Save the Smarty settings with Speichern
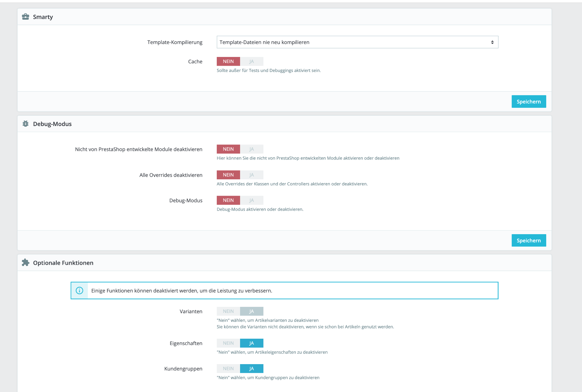The height and width of the screenshot is (392, 582). (x=529, y=101)
